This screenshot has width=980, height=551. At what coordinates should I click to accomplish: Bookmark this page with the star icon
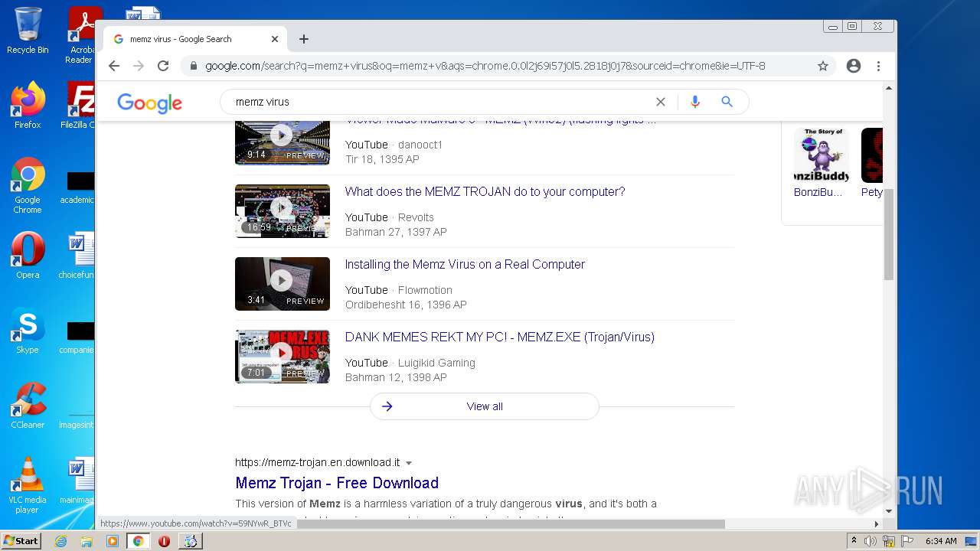click(823, 66)
